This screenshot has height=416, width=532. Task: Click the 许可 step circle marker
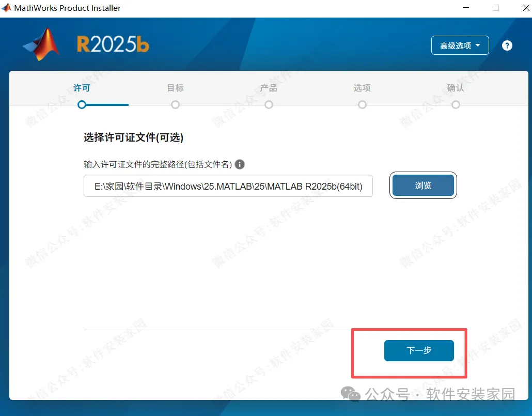point(82,104)
